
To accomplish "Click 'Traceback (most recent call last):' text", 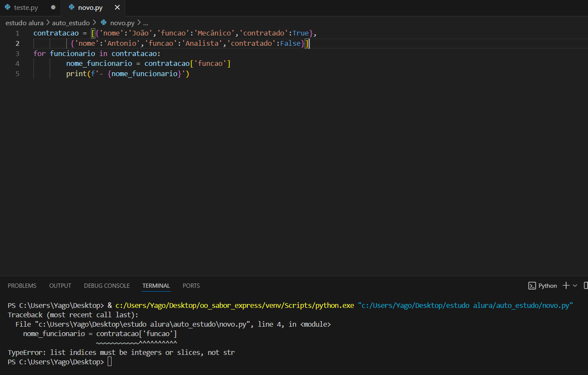I will [73, 315].
